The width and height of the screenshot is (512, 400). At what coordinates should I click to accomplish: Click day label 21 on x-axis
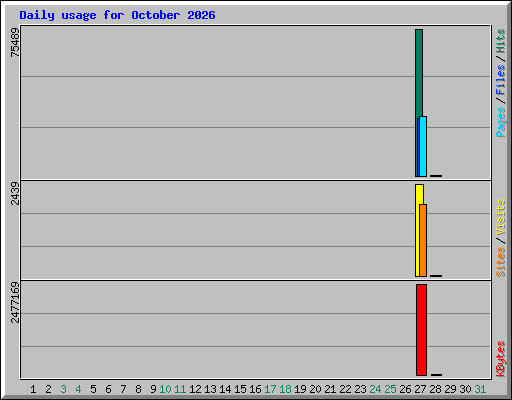[x=330, y=389]
